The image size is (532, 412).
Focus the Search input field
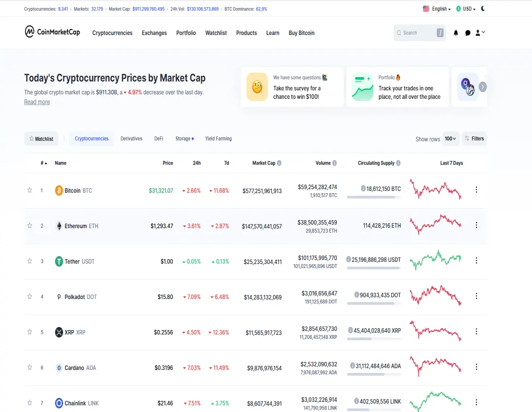click(x=414, y=33)
